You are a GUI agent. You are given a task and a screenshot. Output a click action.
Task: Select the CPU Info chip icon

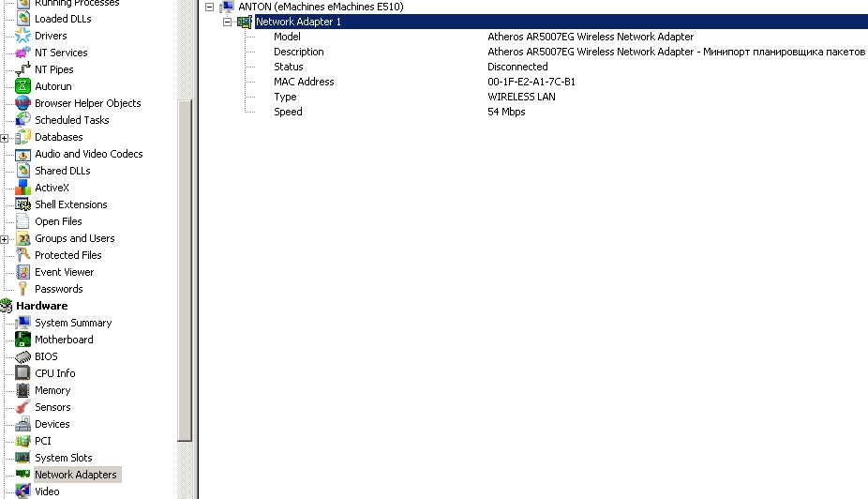23,373
